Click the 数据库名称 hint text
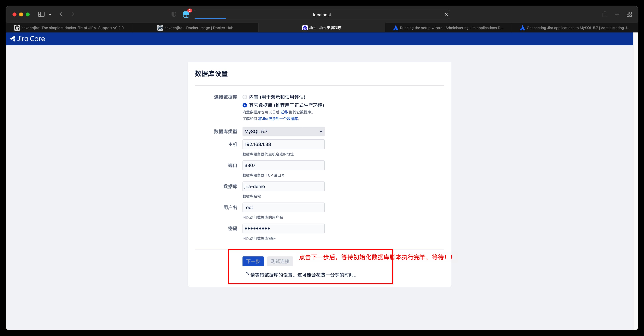The height and width of the screenshot is (336, 644). tap(252, 196)
